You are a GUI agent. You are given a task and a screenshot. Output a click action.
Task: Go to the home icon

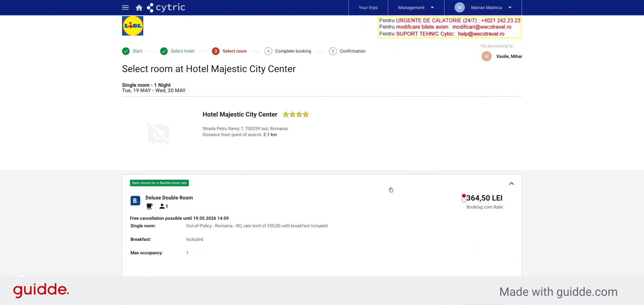139,8
